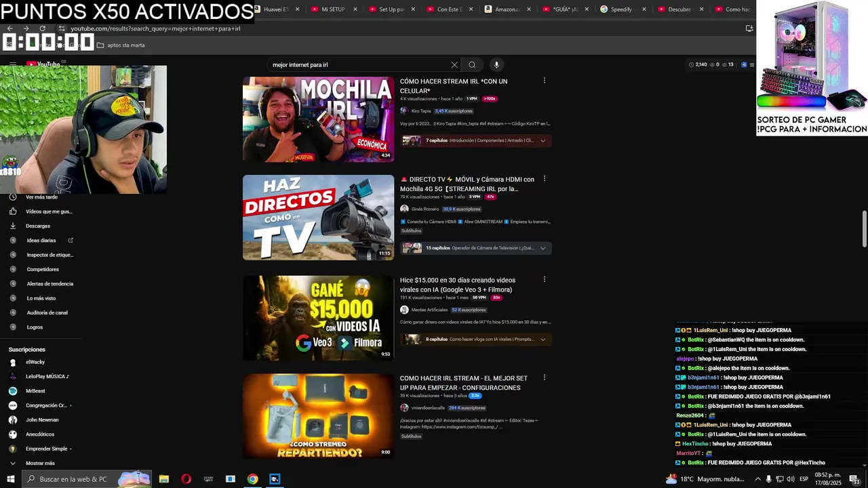Click the browser forward arrow
The height and width of the screenshot is (488, 868).
26,28
